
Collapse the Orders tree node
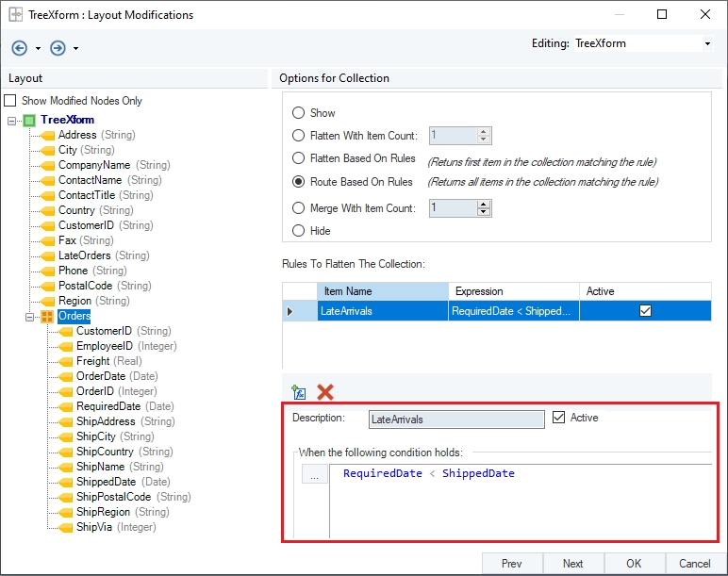29,316
